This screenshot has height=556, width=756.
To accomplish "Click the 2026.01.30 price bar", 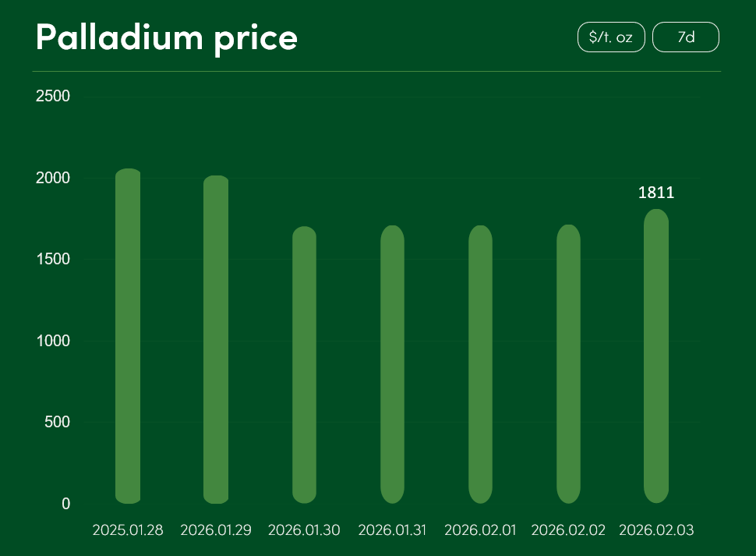I will 304,365.
